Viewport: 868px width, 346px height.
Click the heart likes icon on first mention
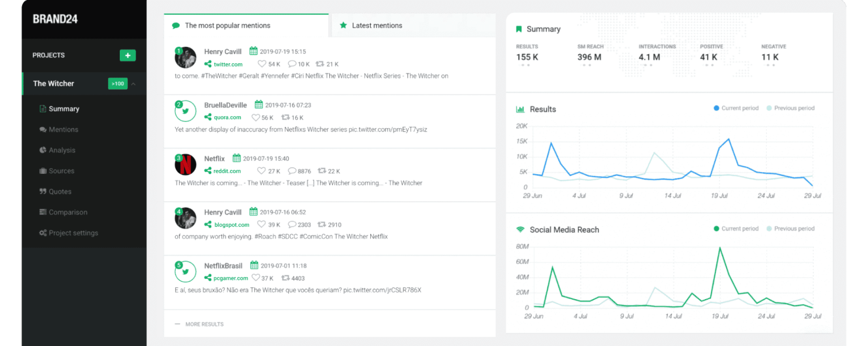tap(262, 64)
